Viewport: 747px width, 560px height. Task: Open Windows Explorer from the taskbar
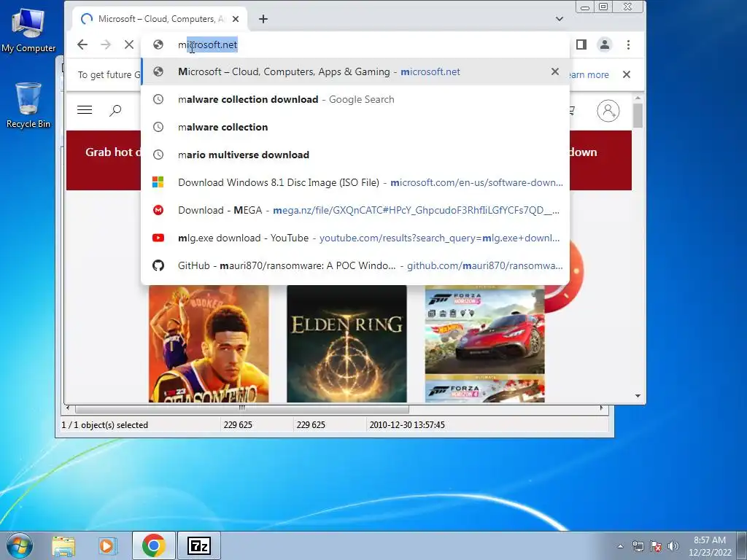[x=63, y=545]
